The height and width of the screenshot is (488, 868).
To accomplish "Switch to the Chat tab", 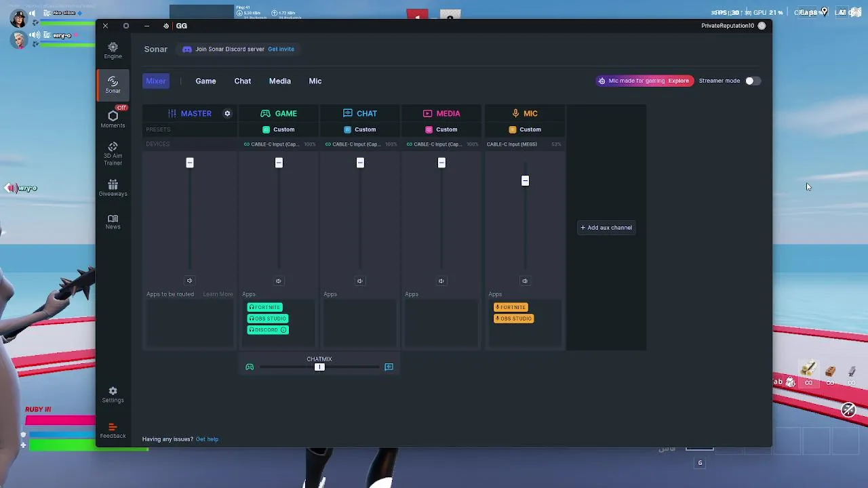I will coord(242,81).
